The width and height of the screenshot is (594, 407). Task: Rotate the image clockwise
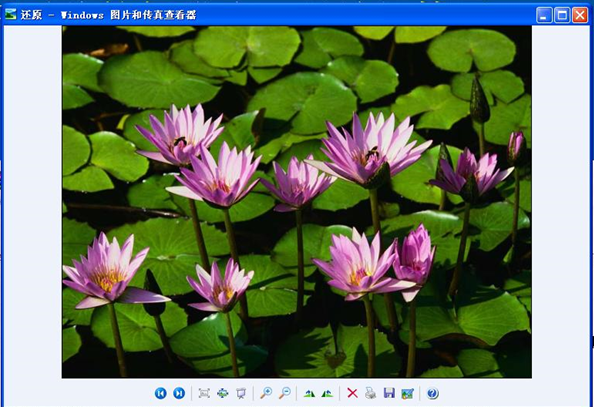tap(309, 394)
